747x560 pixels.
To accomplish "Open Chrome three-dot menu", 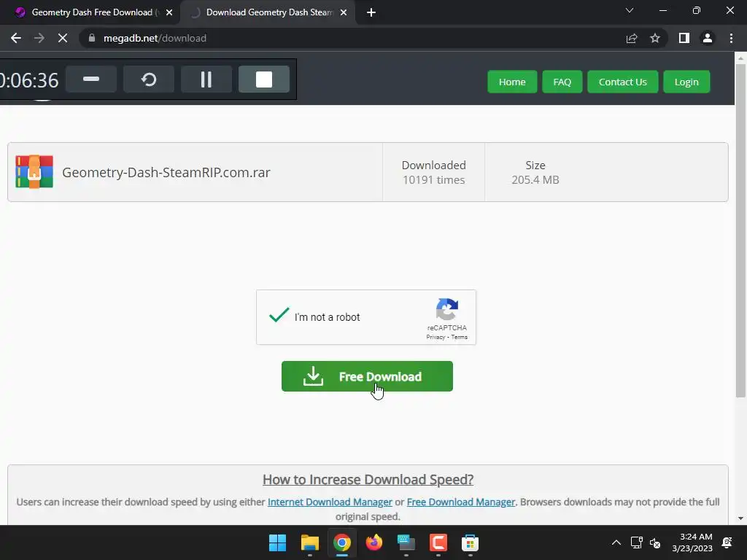I will 731,38.
